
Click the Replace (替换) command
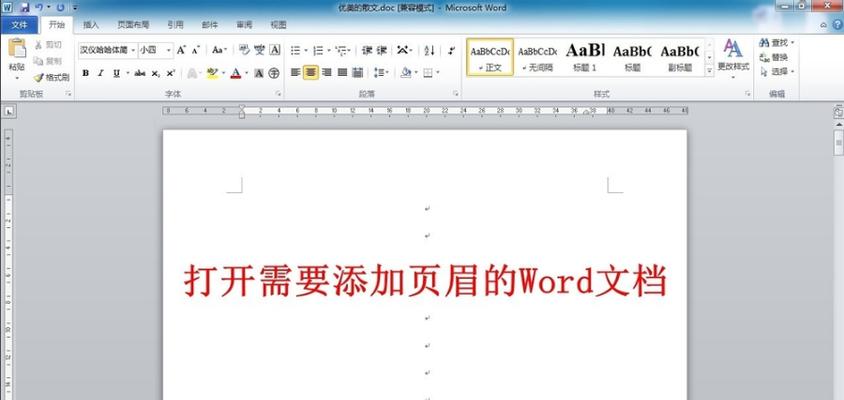(773, 57)
